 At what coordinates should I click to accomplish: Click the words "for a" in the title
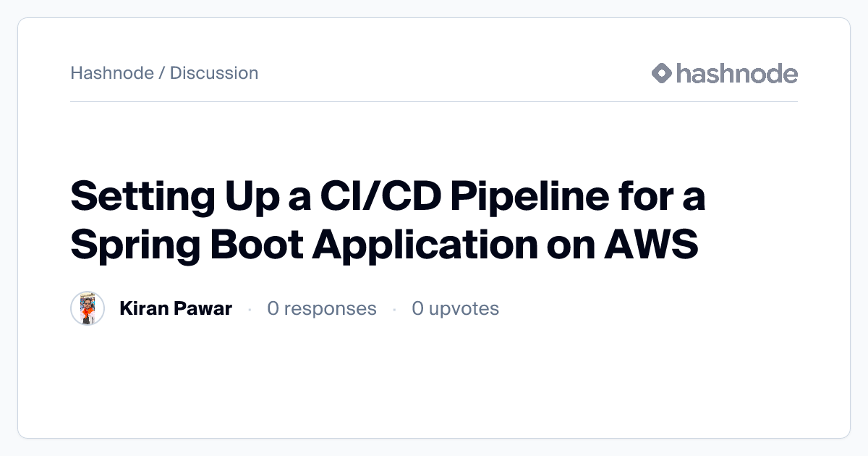(661, 198)
